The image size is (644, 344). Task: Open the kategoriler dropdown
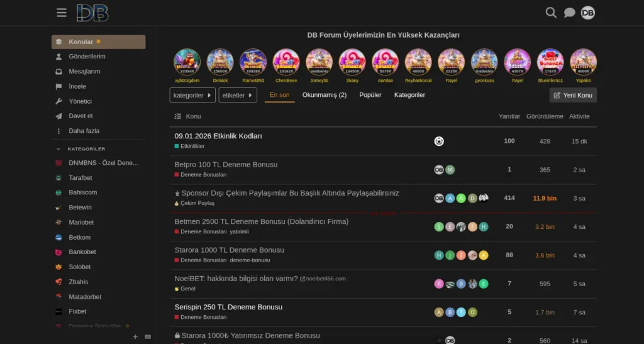point(192,95)
